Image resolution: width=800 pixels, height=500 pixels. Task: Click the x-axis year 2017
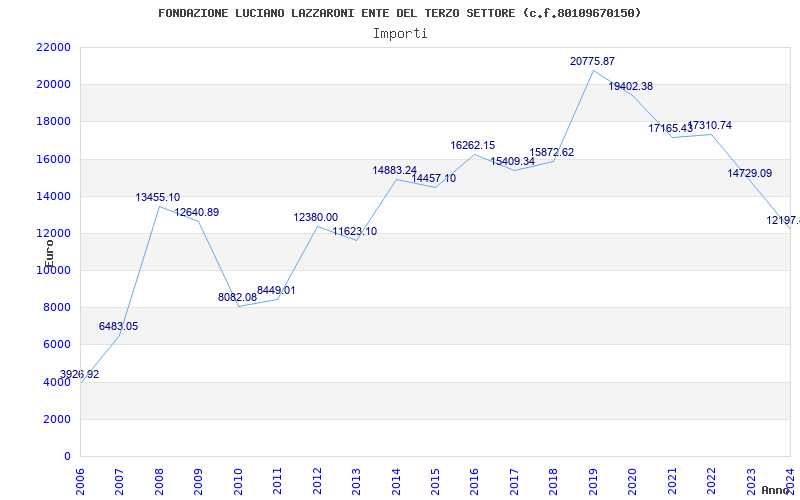[514, 481]
